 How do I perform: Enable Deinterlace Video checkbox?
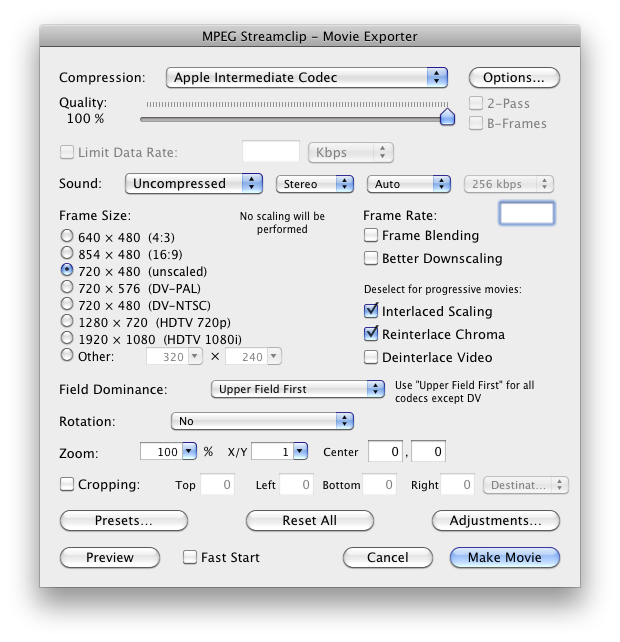pyautogui.click(x=371, y=357)
